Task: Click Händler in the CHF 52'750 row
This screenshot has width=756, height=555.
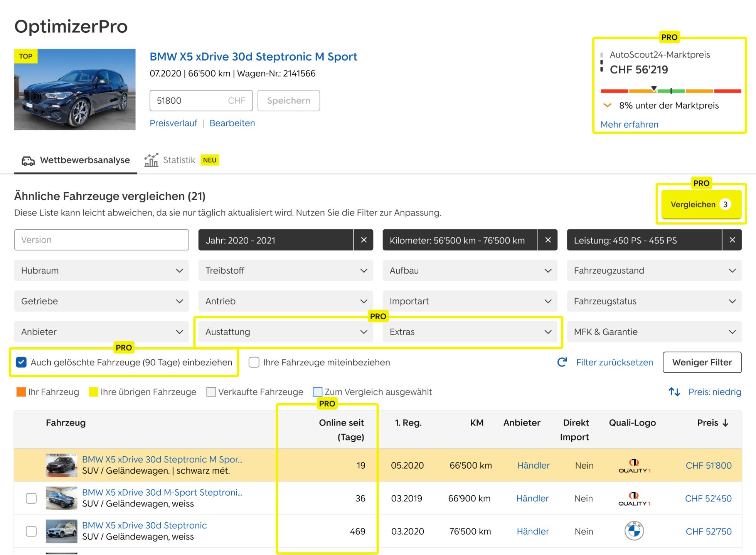Action: 533,531
